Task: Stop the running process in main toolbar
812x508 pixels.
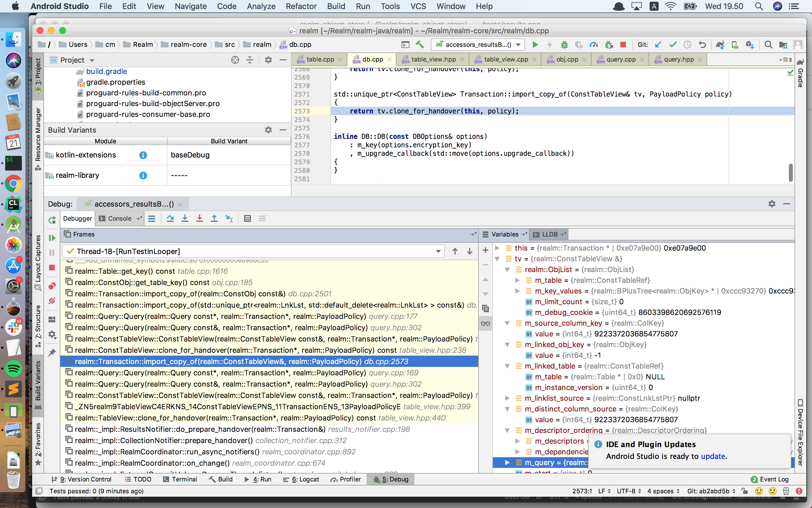Action: click(623, 45)
